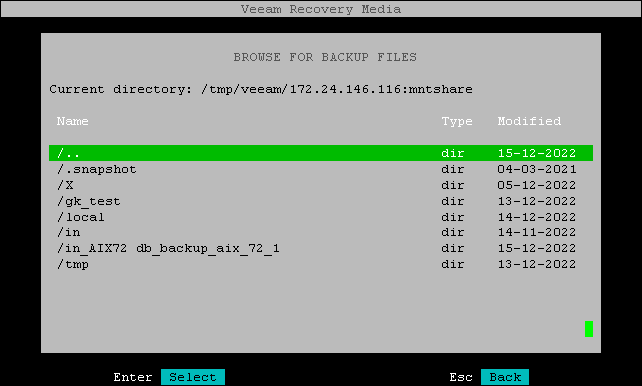Open the /local directory

pyautogui.click(x=321, y=217)
